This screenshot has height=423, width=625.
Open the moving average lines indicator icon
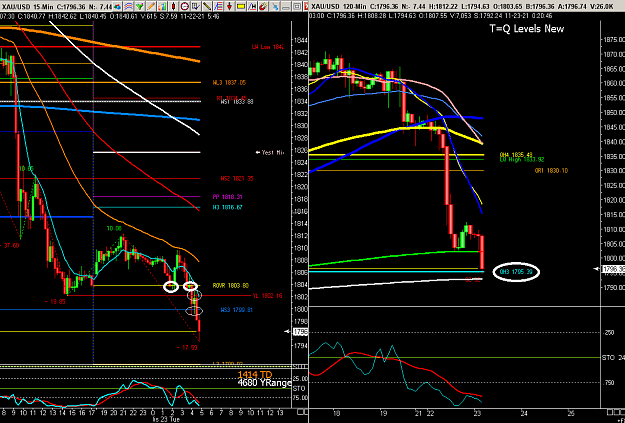click(x=129, y=6)
